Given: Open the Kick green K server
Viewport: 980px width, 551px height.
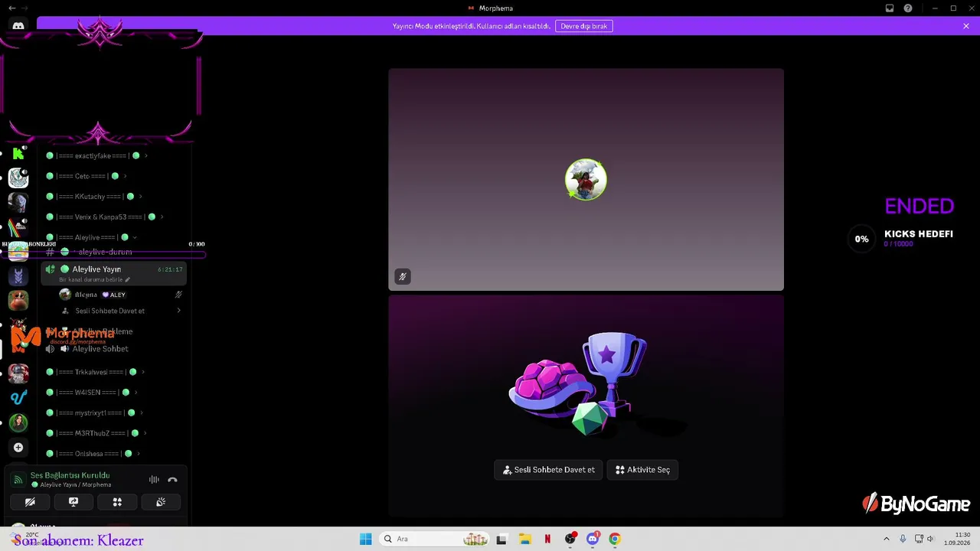Looking at the screenshot, I should click(18, 154).
